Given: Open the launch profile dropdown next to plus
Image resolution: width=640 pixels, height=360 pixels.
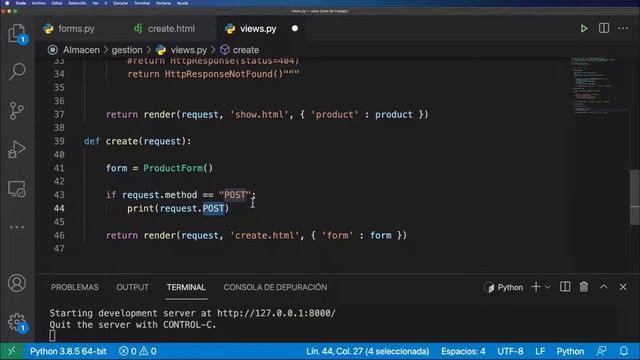Looking at the screenshot, I should click(x=548, y=287).
